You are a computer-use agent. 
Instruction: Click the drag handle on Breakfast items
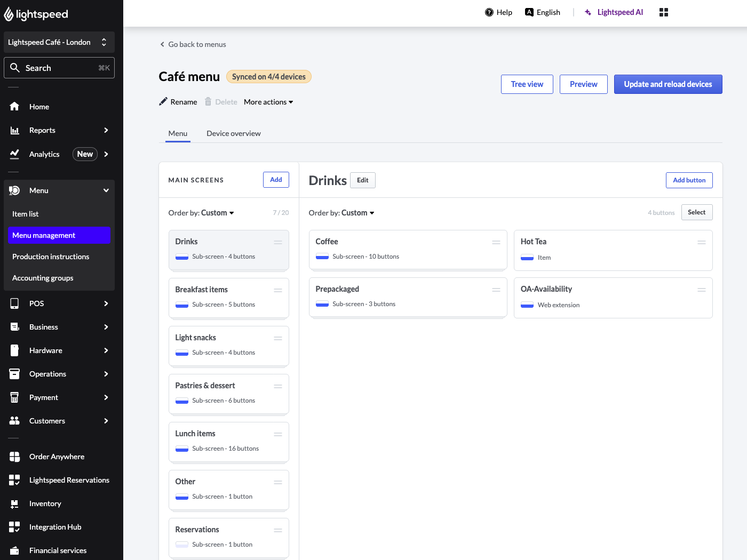[x=278, y=290]
